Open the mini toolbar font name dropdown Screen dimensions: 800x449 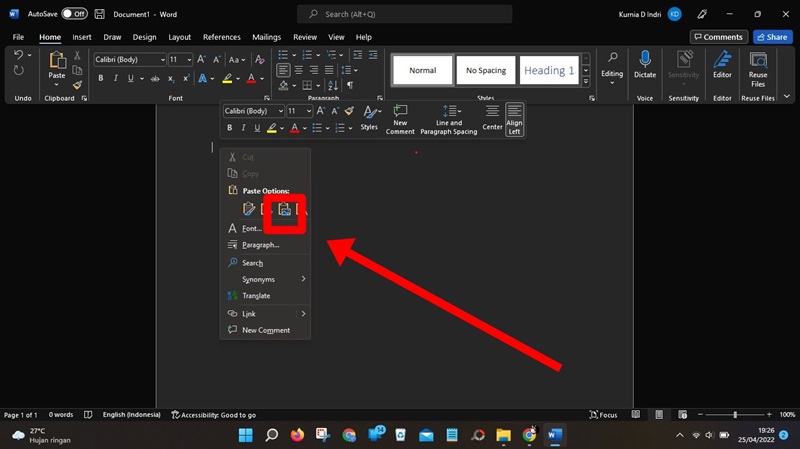[281, 111]
